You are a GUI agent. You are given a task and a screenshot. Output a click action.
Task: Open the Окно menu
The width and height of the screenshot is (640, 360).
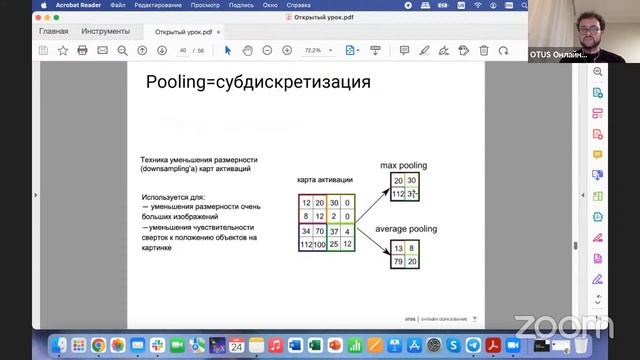pyautogui.click(x=270, y=5)
